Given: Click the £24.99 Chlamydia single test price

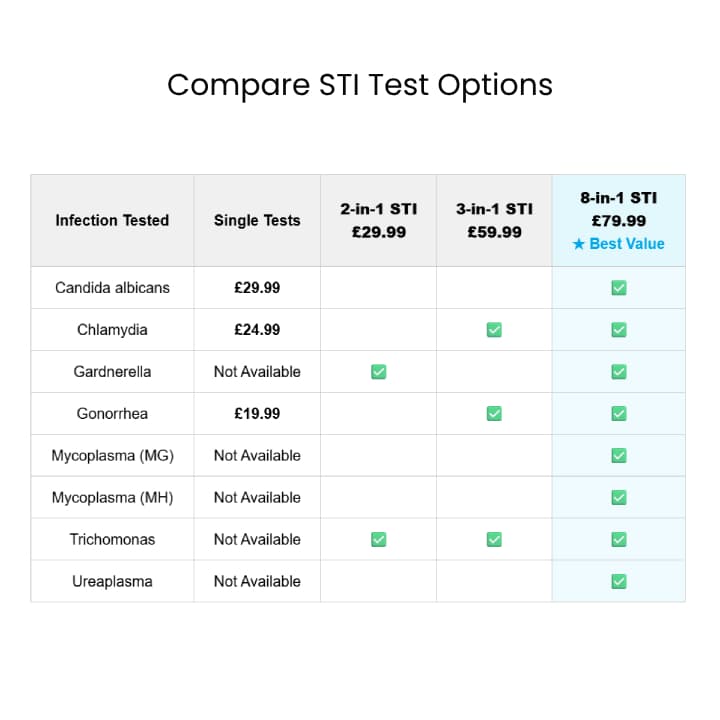Looking at the screenshot, I should pos(257,330).
